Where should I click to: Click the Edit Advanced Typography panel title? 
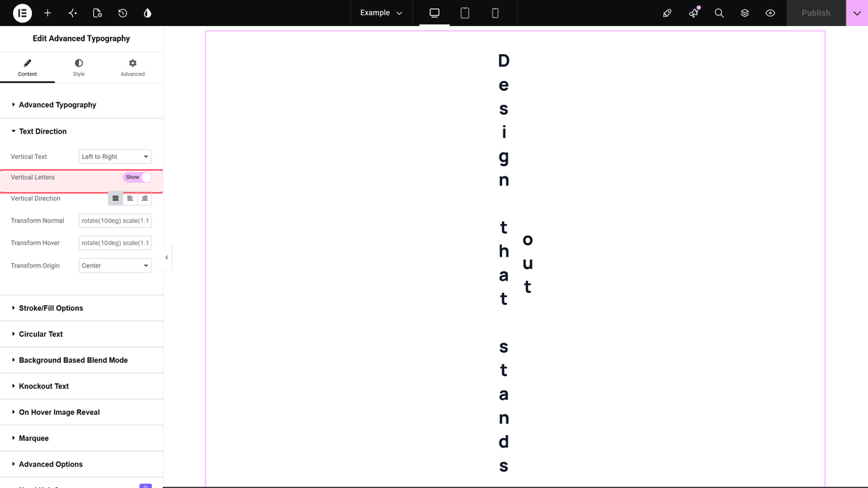point(82,38)
